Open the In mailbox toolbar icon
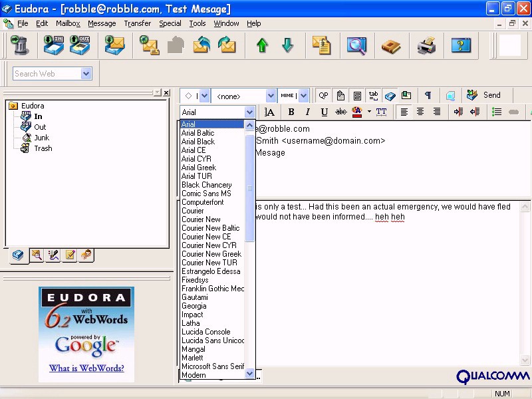The height and width of the screenshot is (399, 532). point(54,45)
